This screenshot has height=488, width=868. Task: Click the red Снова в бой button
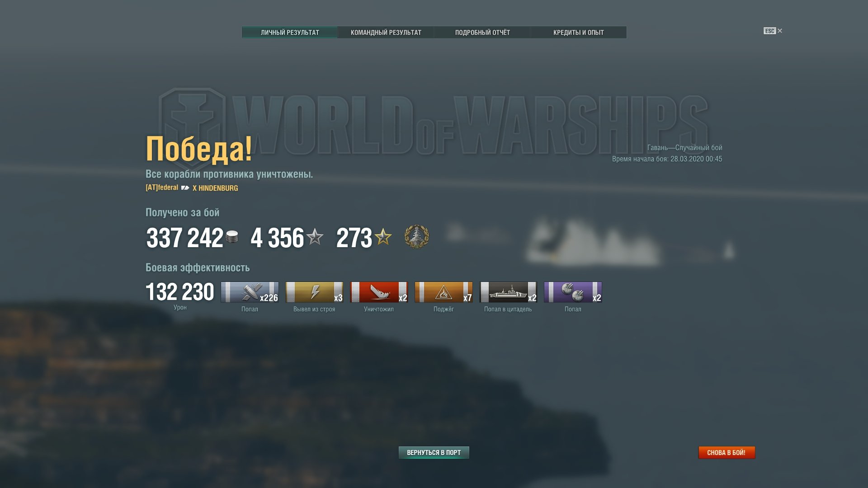coord(726,452)
